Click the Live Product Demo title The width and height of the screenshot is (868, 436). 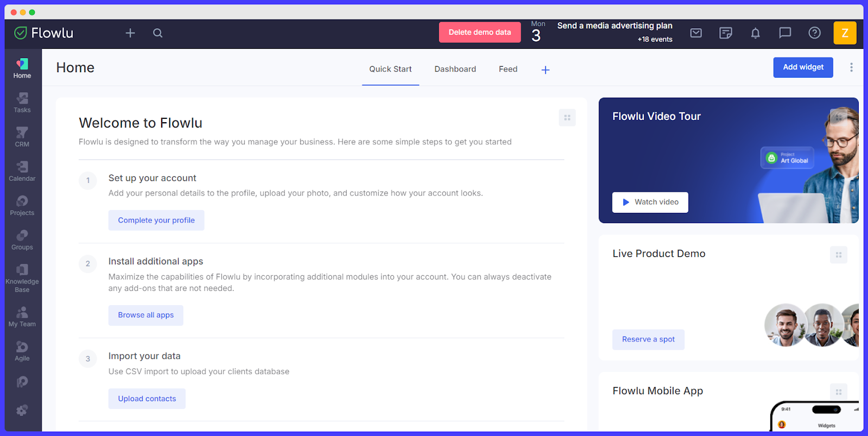point(659,254)
